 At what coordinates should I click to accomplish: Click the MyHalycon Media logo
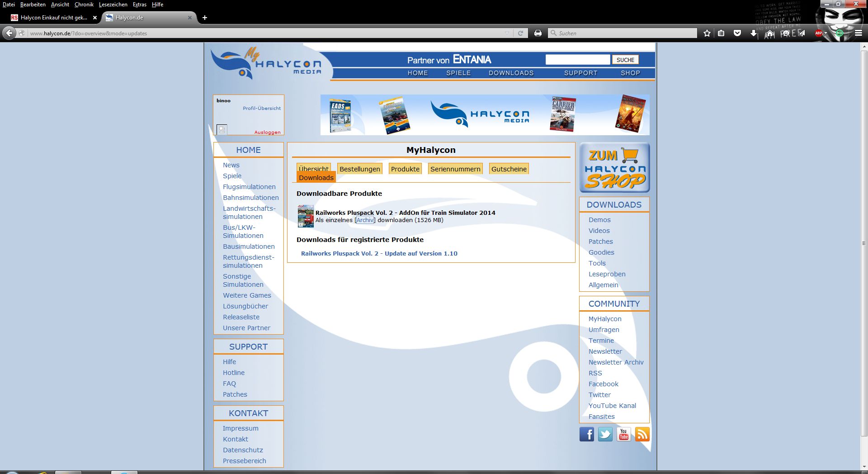[x=267, y=64]
